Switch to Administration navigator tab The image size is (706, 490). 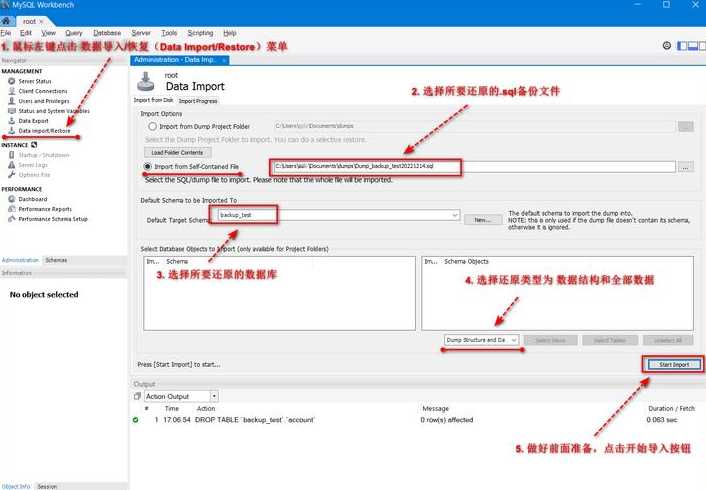20,260
